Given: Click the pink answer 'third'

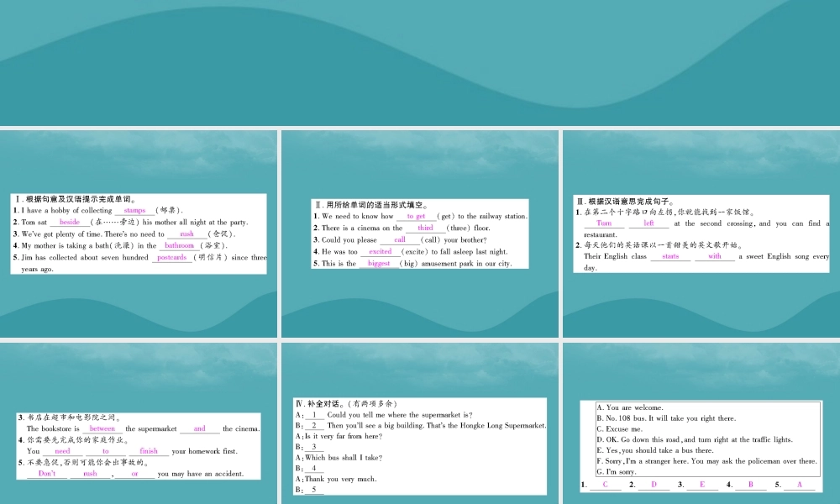Looking at the screenshot, I should click(x=425, y=228).
